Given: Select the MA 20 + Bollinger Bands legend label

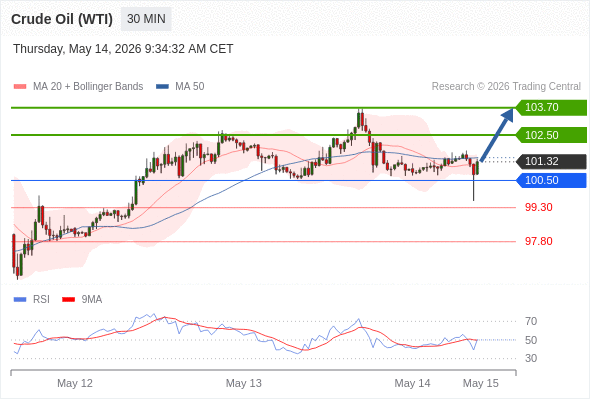Looking at the screenshot, I should (88, 87).
